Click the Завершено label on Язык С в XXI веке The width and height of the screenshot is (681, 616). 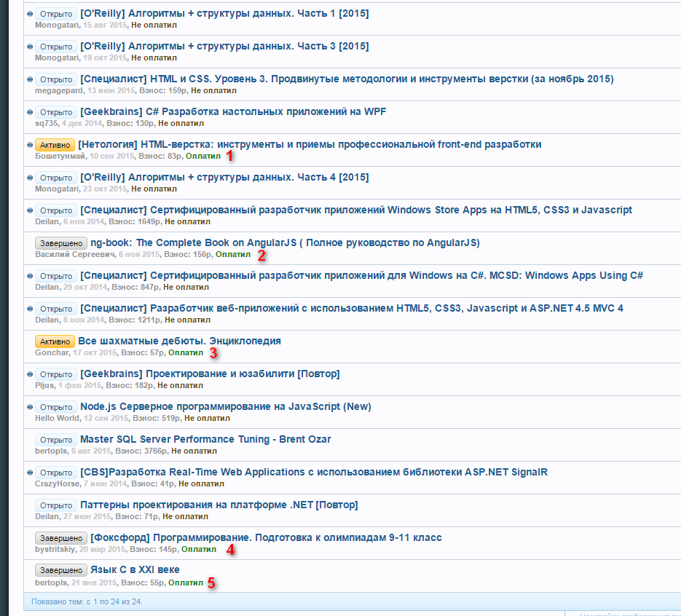(x=61, y=570)
